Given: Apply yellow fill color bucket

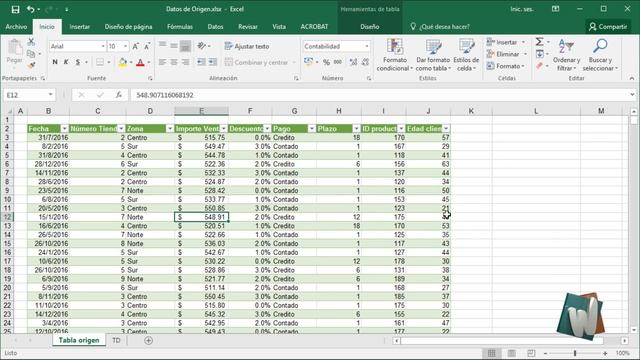Looking at the screenshot, I should pos(122,62).
